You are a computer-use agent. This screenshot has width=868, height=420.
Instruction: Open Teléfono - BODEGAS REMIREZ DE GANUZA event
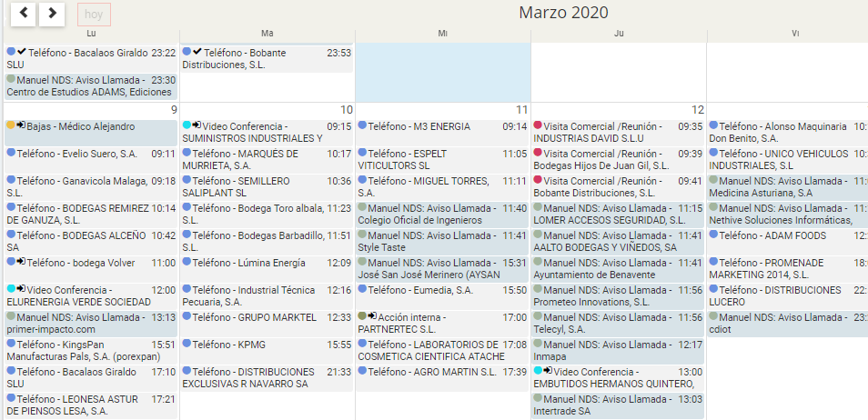[91, 215]
